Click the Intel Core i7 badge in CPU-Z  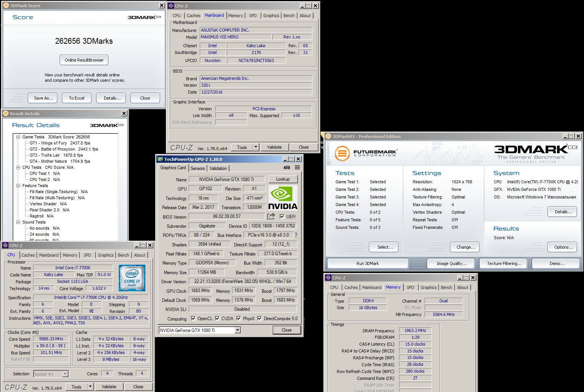click(x=132, y=278)
